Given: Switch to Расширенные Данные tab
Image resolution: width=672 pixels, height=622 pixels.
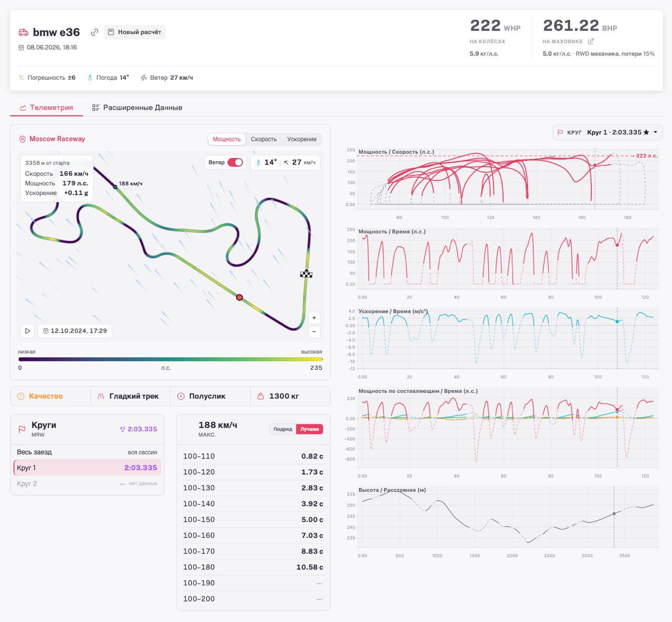Looking at the screenshot, I should point(137,108).
